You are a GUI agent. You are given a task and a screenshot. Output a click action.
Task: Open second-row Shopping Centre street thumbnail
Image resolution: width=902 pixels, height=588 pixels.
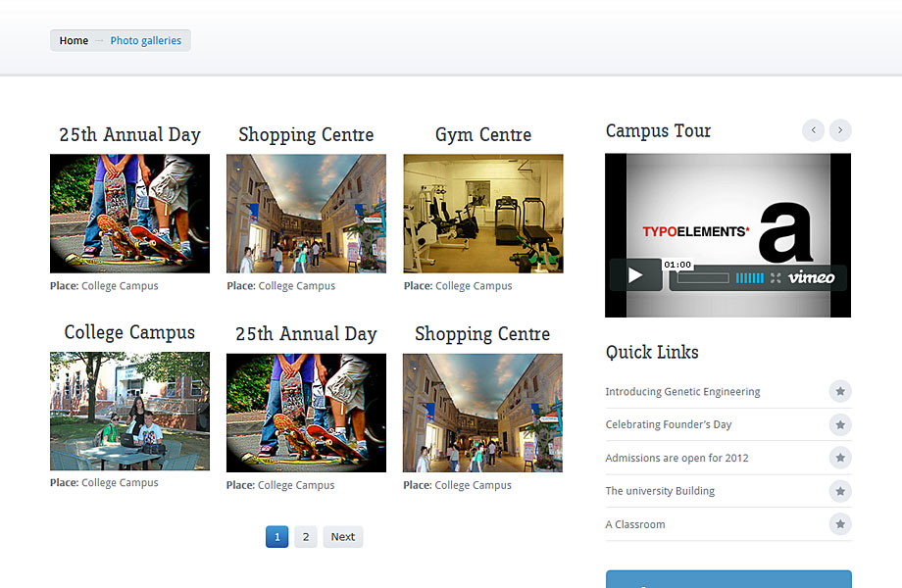482,413
